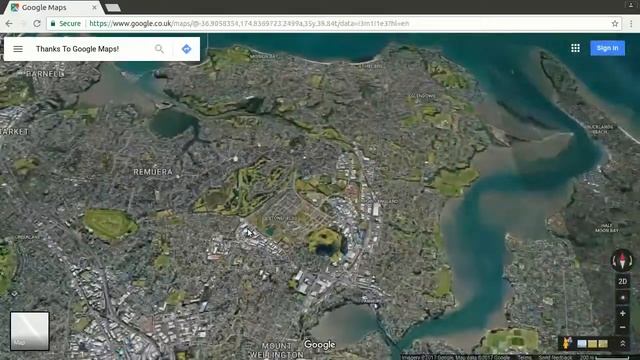The width and height of the screenshot is (640, 360).
Task: Click the BUCKLANDS BEACH map label
Action: (x=600, y=129)
